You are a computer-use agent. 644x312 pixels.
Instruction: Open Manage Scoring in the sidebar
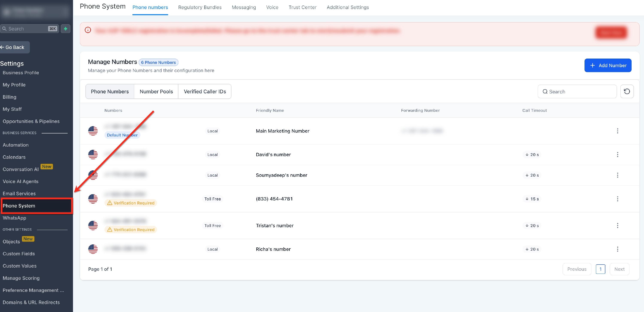pos(21,278)
